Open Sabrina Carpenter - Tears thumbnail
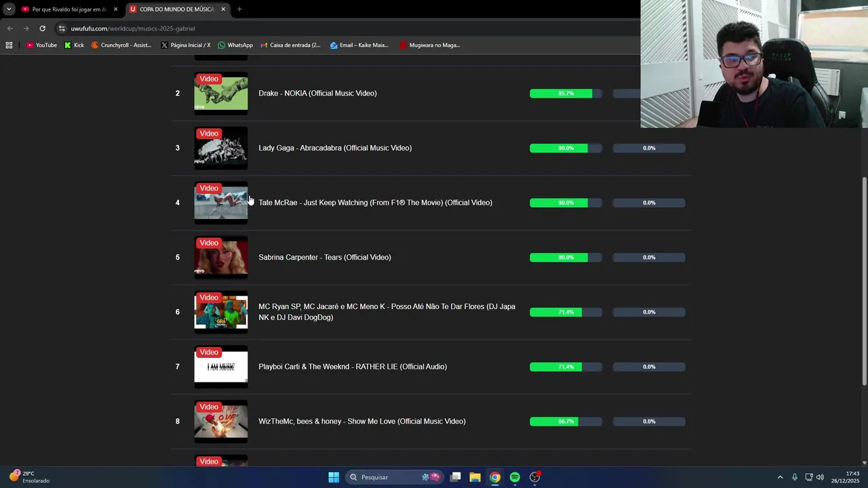The width and height of the screenshot is (868, 488). coord(221,258)
